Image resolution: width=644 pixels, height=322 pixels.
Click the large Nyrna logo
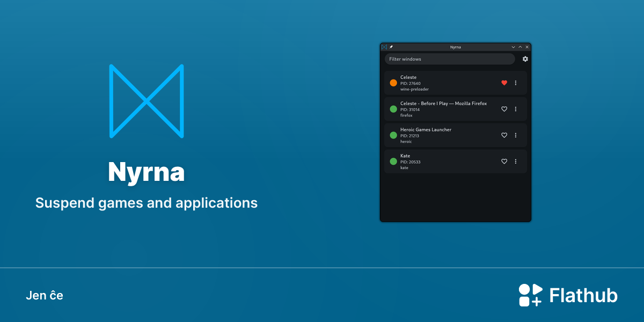(x=147, y=101)
